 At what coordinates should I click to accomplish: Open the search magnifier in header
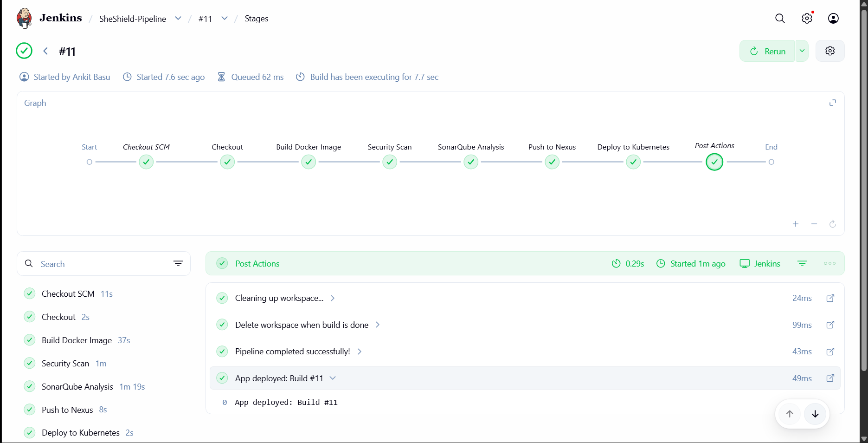click(x=780, y=19)
